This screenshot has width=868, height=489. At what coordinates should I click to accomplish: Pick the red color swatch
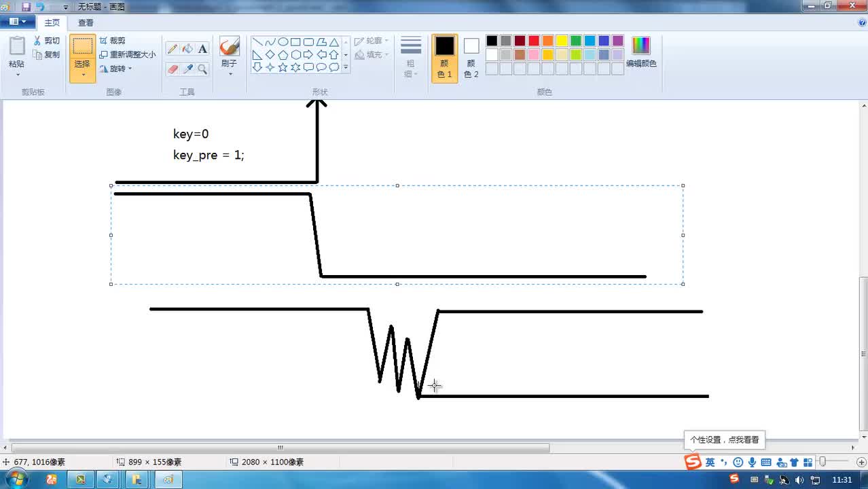[x=534, y=41]
